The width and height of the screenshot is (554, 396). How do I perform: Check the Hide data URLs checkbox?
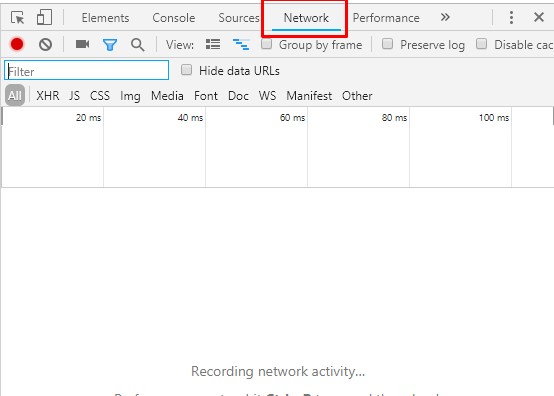pyautogui.click(x=187, y=70)
